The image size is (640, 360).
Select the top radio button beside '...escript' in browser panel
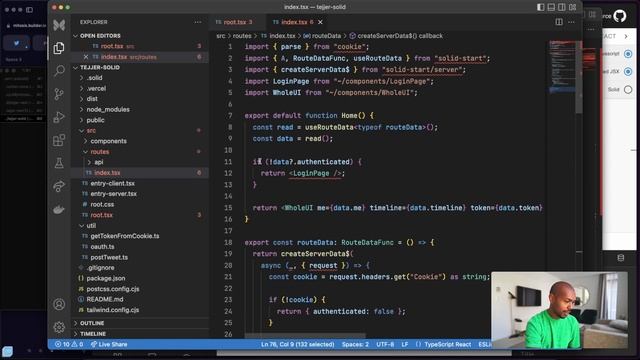(x=628, y=53)
